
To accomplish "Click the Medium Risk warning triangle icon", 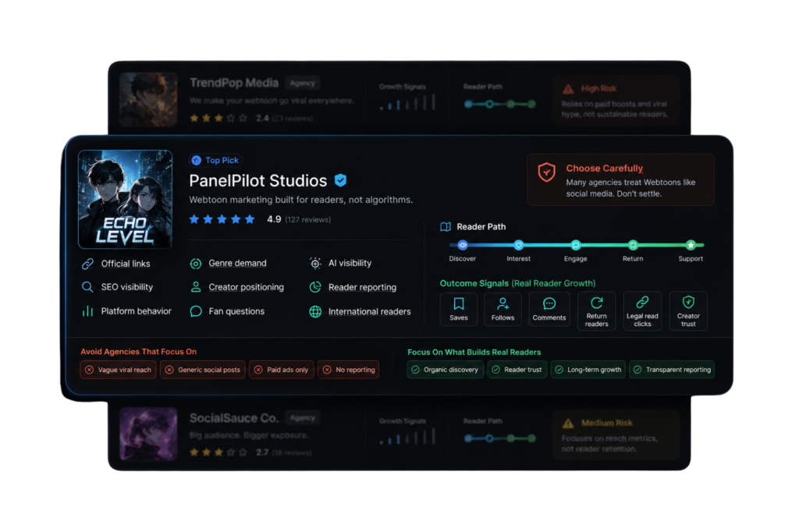I will click(x=568, y=424).
